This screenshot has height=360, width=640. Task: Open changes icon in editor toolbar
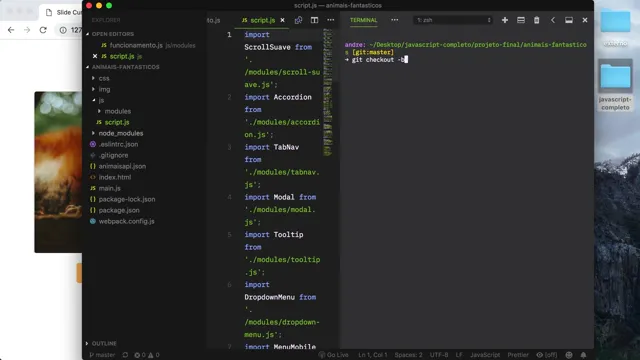tap(298, 20)
